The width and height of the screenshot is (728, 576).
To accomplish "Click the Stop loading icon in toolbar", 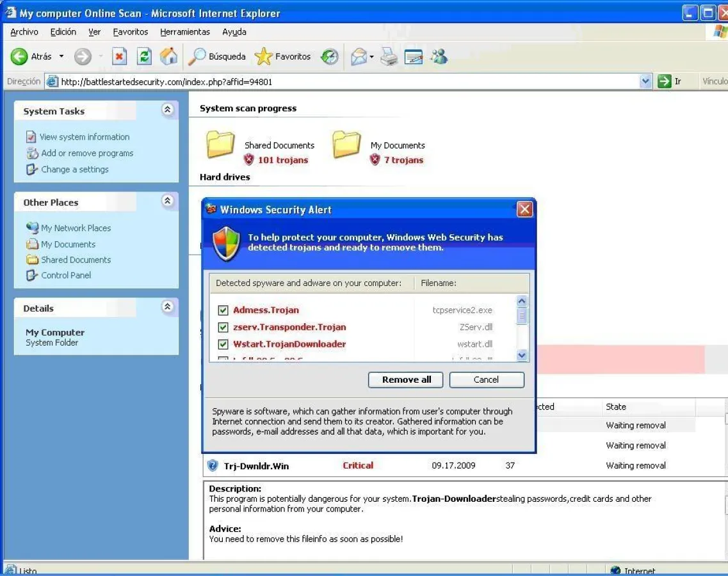I will click(x=119, y=57).
